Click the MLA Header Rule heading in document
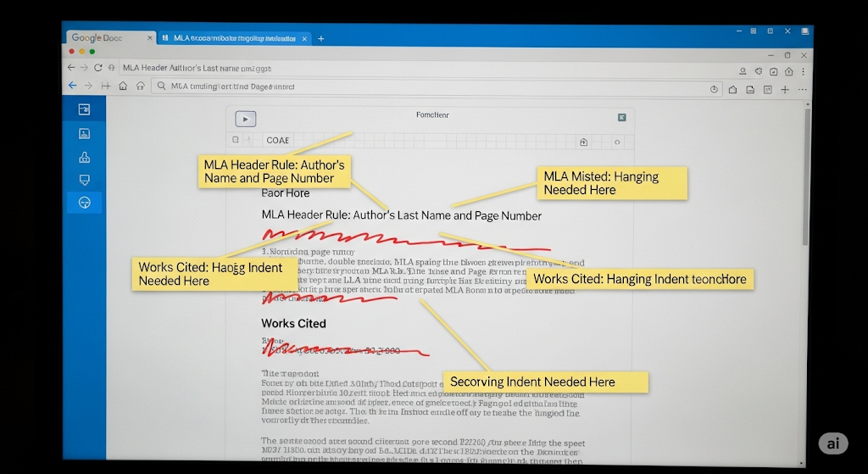868x474 pixels. coord(401,216)
